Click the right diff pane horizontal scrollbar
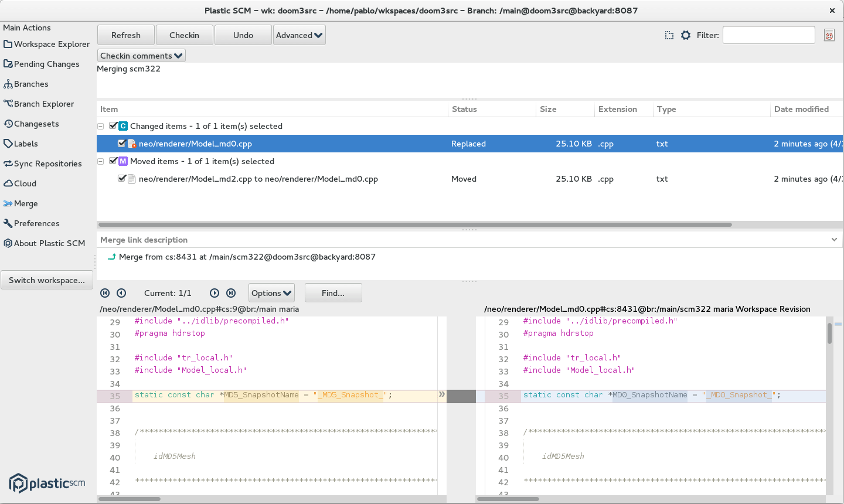The width and height of the screenshot is (844, 504). [x=508, y=499]
